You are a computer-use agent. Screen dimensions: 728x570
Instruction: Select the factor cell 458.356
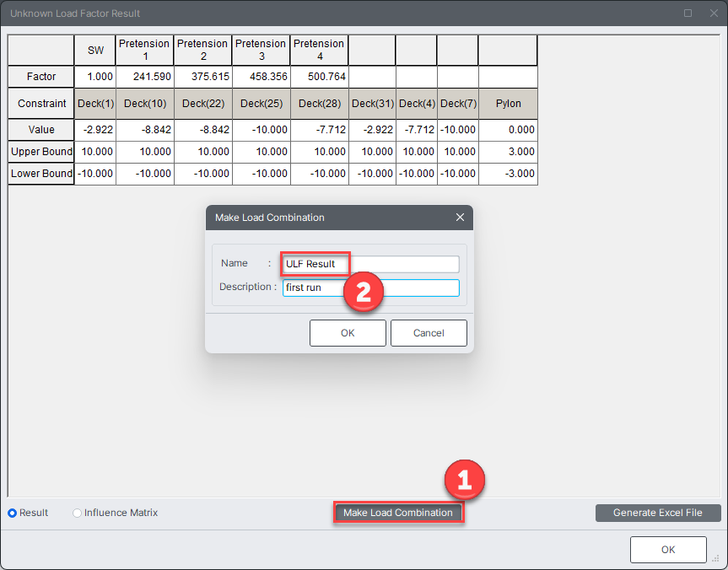pos(262,77)
